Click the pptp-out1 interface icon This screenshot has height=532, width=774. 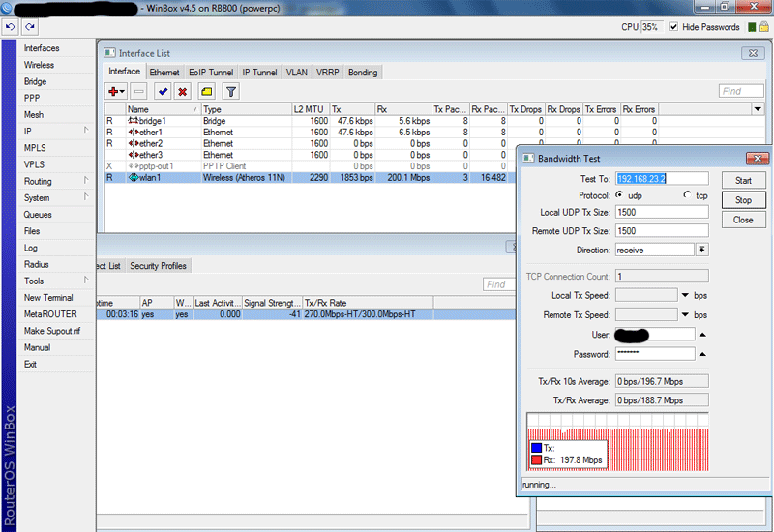point(134,166)
